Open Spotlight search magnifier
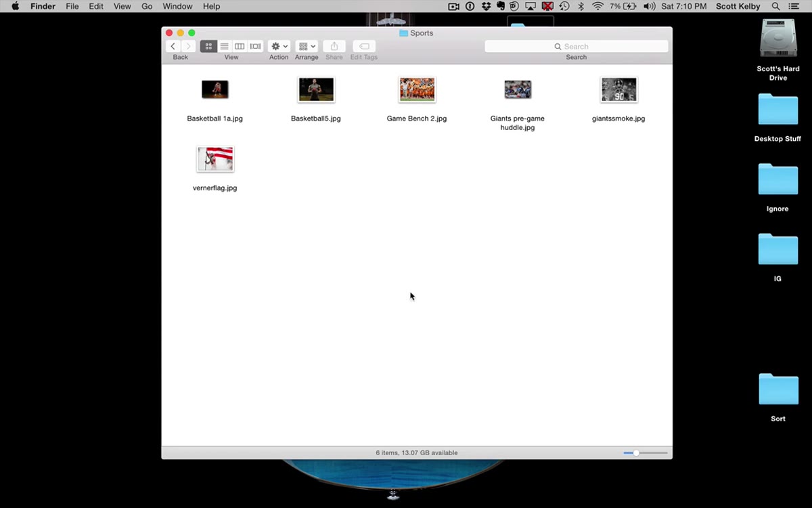This screenshot has width=812, height=508. point(776,6)
